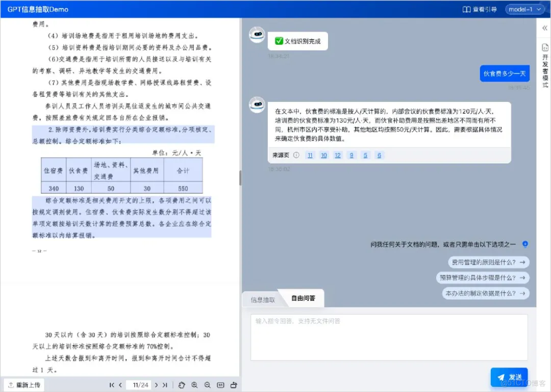Rotate the document page
Viewport: 551px width, 392px height.
(234, 385)
